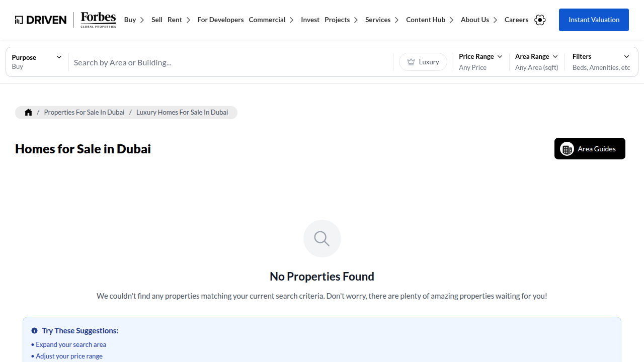Click the theme settings gear icon
The width and height of the screenshot is (644, 362).
coord(540,20)
